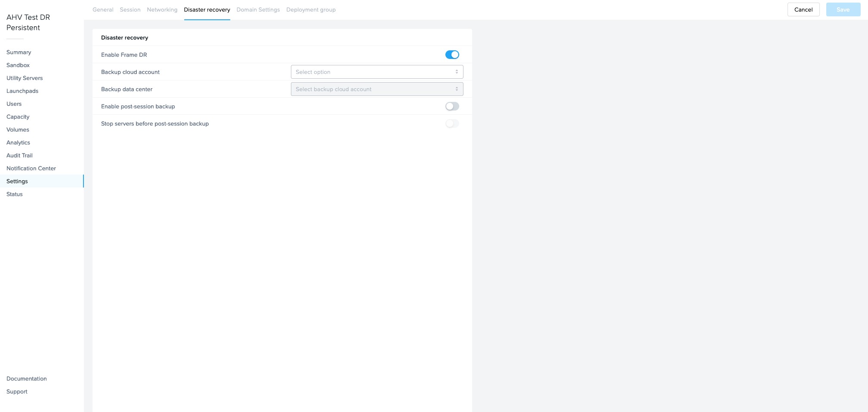
Task: Click the Save button
Action: [843, 9]
